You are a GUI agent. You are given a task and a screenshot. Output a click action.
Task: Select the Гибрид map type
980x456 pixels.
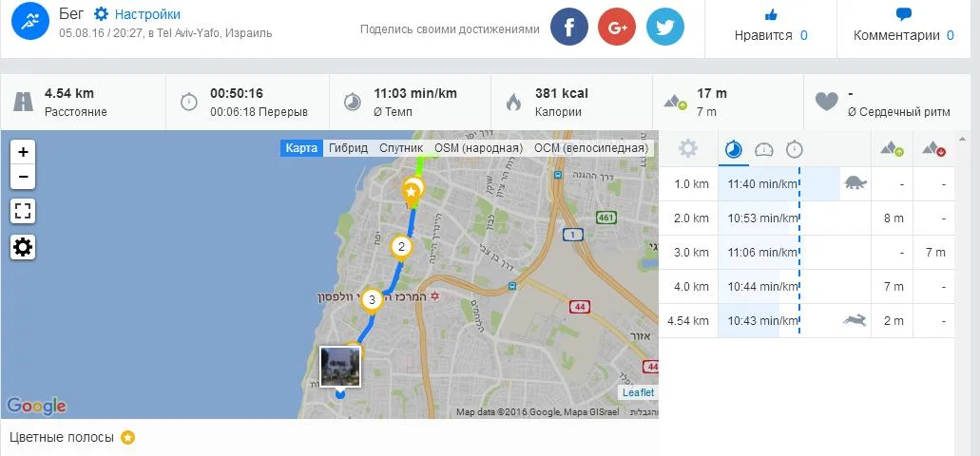(348, 148)
